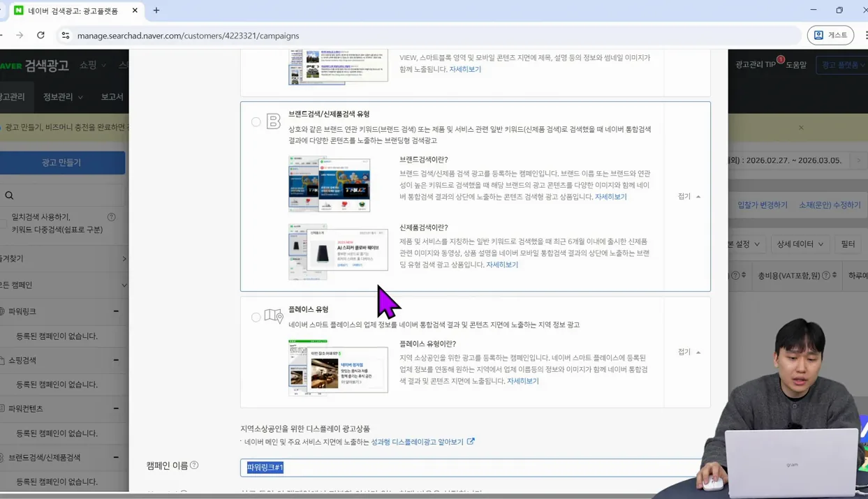868x499 pixels.
Task: Open 자세히보기 link for 브랜드검색이란
Action: click(610, 197)
